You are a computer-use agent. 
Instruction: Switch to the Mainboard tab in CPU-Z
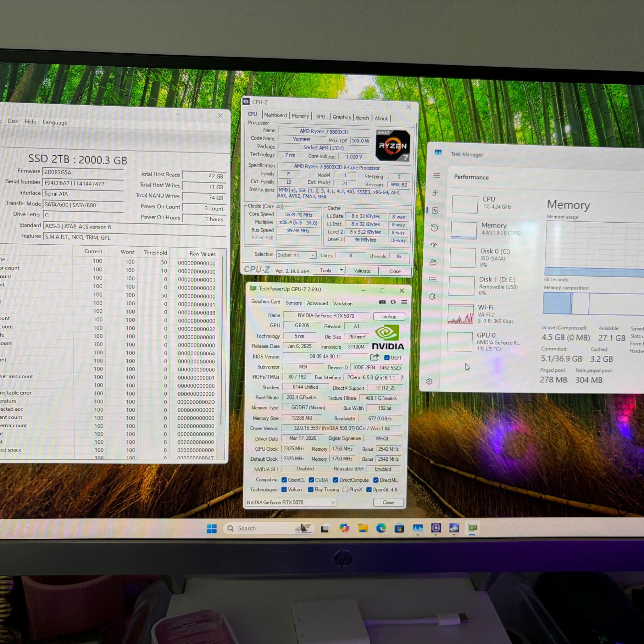click(275, 115)
